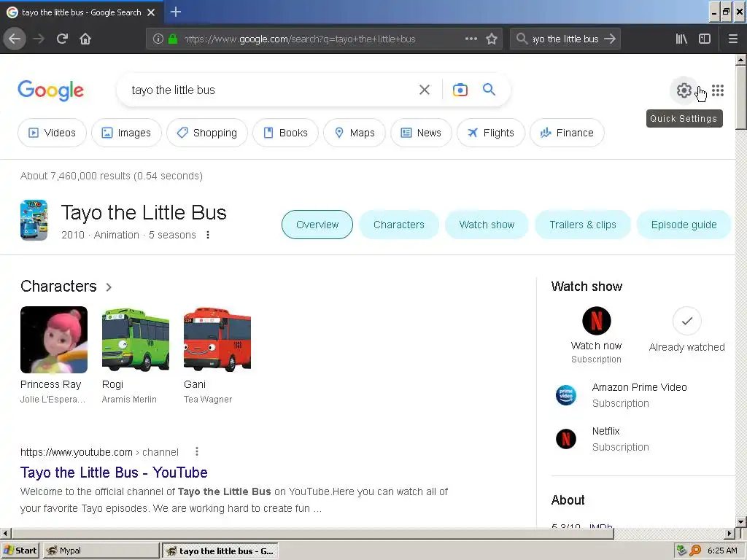The image size is (747, 560).
Task: Click the green padlock security icon
Action: tap(173, 39)
